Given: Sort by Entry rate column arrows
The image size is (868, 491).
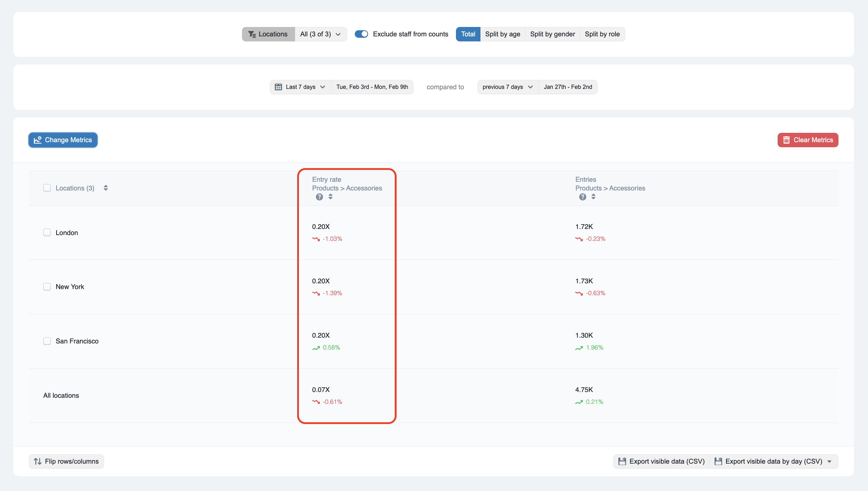Looking at the screenshot, I should click(x=330, y=197).
